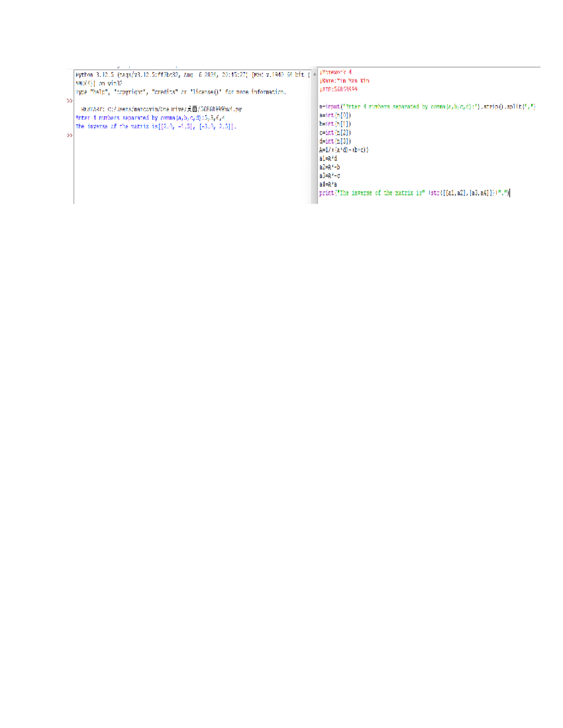563x728 pixels.
Task: Click the first >> prompt marker
Action: [x=69, y=100]
